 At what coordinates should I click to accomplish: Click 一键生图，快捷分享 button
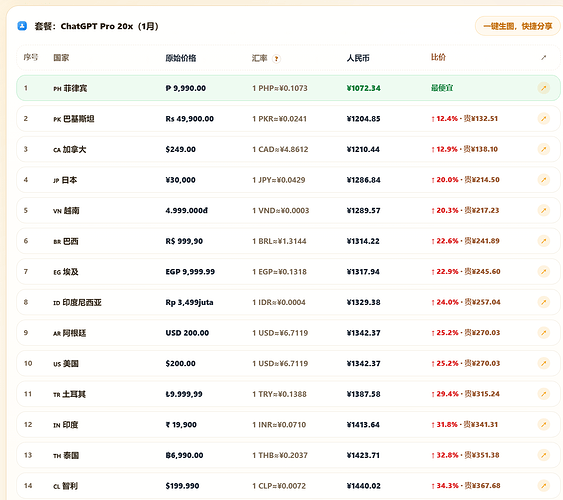[x=517, y=26]
